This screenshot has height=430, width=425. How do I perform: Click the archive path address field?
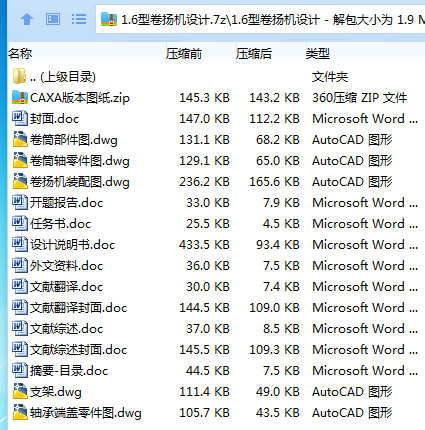(261, 19)
